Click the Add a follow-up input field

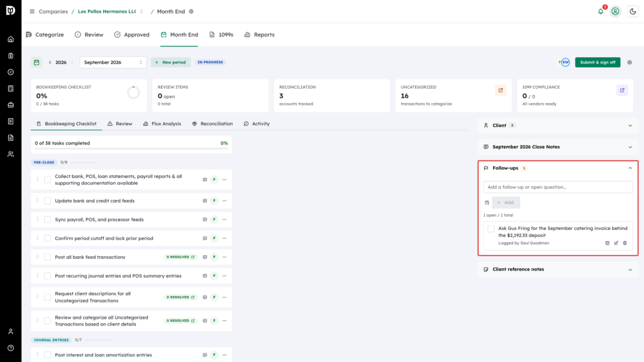(x=558, y=187)
